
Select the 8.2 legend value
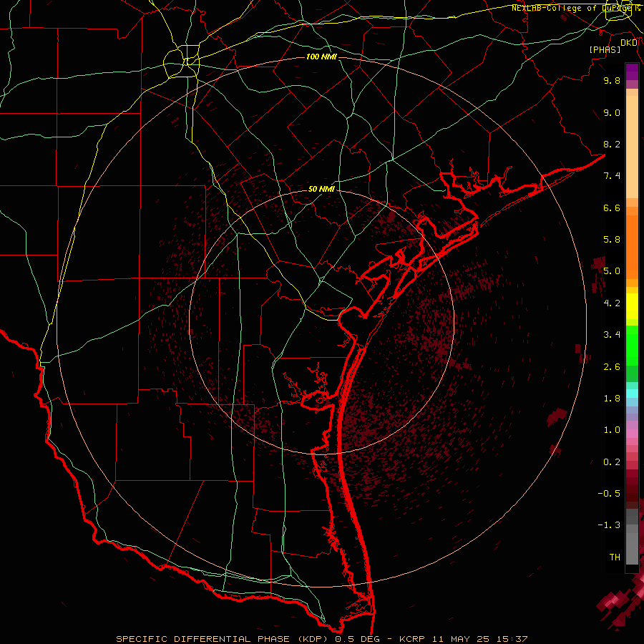tap(612, 144)
